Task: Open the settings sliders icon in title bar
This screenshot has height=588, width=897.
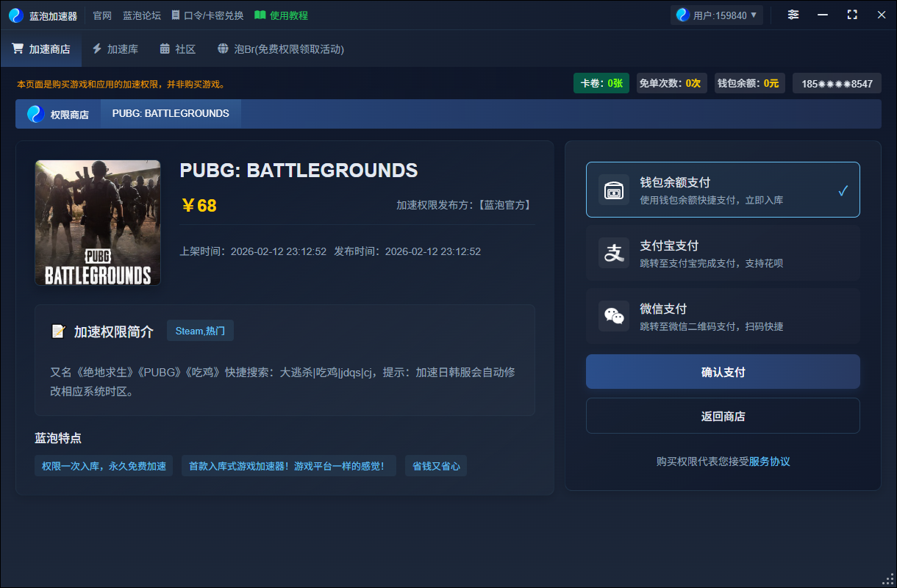Action: pyautogui.click(x=793, y=15)
